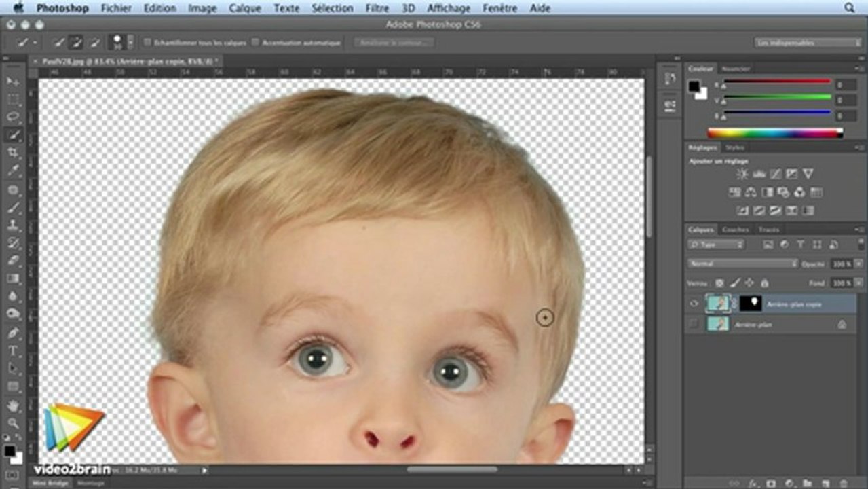
Task: Open the Couleur panel options menu
Action: click(x=861, y=69)
